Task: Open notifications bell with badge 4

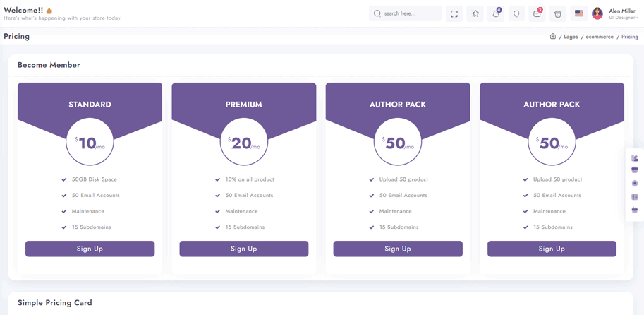Action: coord(496,13)
